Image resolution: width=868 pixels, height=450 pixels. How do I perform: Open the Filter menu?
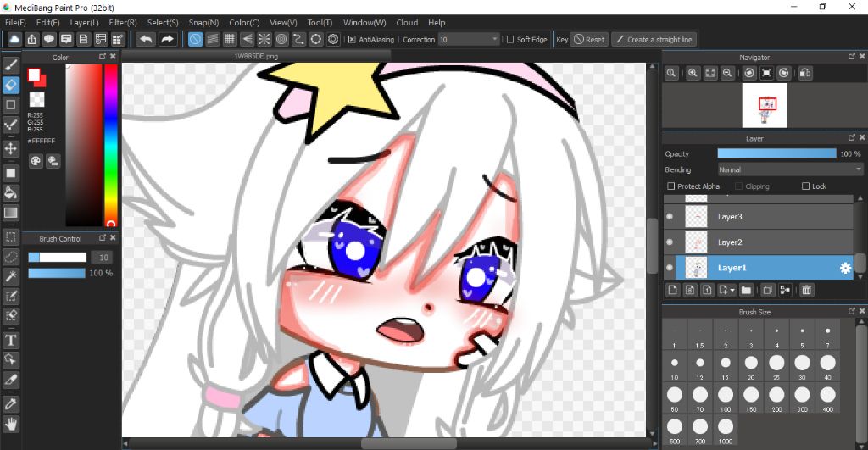coord(122,23)
